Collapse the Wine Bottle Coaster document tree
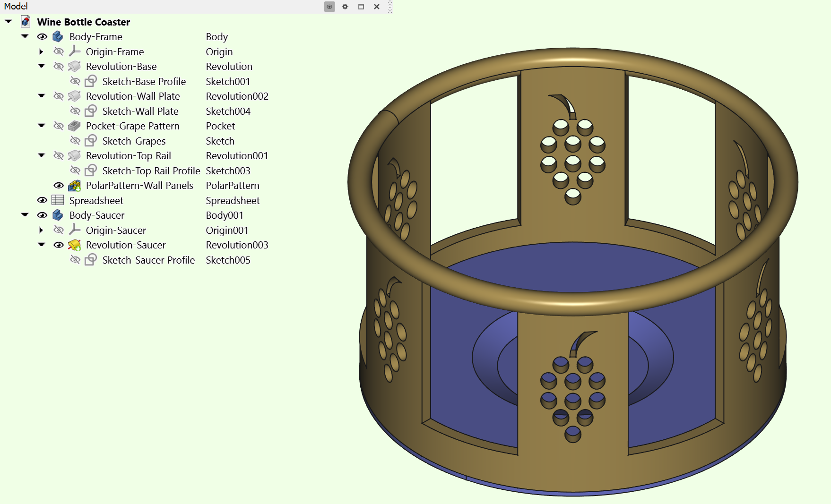The width and height of the screenshot is (831, 504). pyautogui.click(x=9, y=21)
